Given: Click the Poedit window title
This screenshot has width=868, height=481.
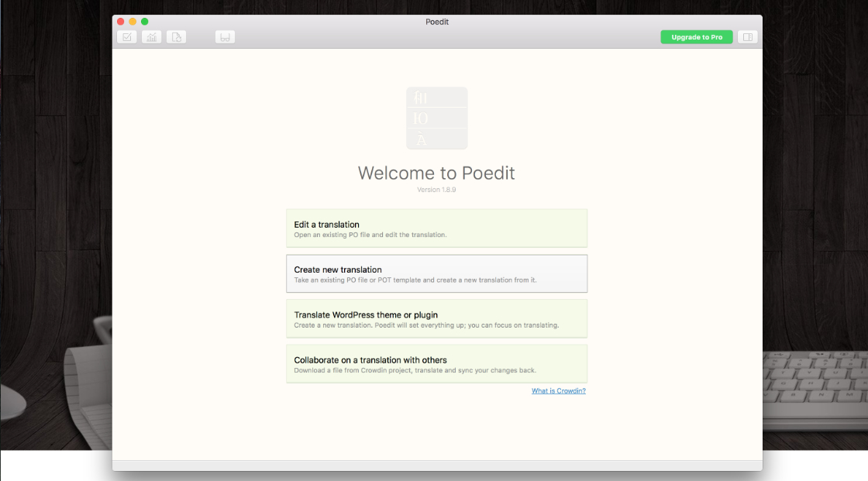Looking at the screenshot, I should pyautogui.click(x=437, y=22).
